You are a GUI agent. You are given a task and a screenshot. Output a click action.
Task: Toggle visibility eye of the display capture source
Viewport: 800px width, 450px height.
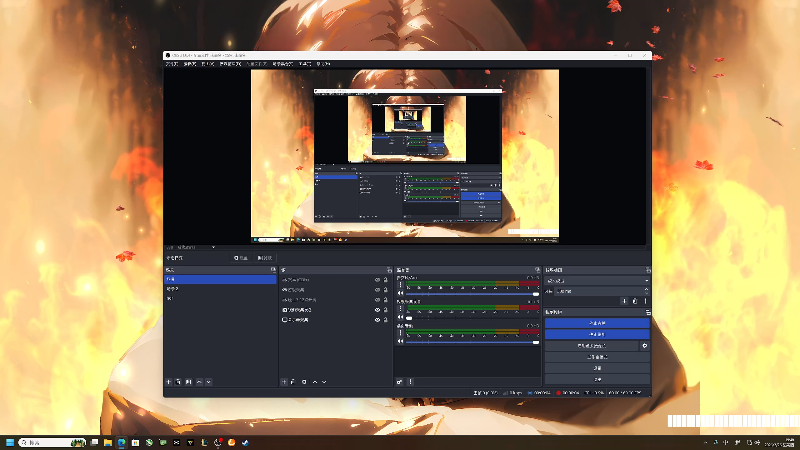378,320
